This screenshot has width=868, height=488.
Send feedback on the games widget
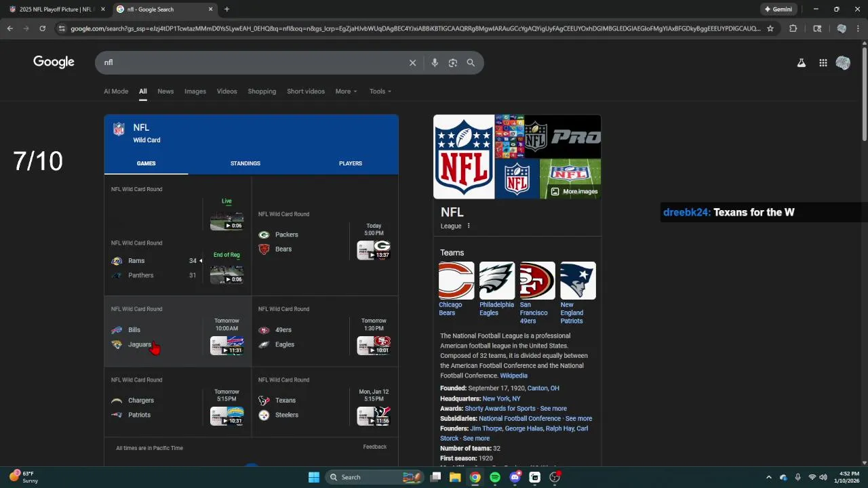pyautogui.click(x=374, y=447)
